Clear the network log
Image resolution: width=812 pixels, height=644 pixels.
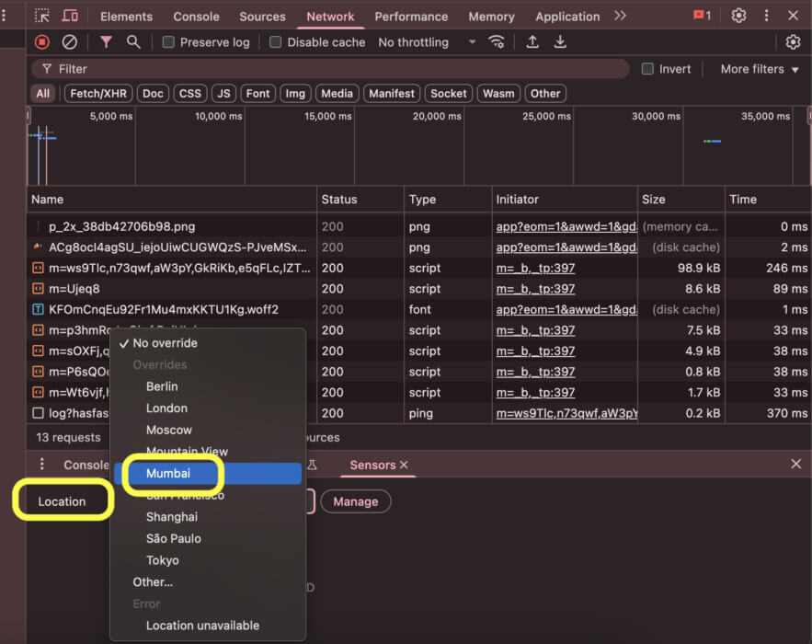69,42
